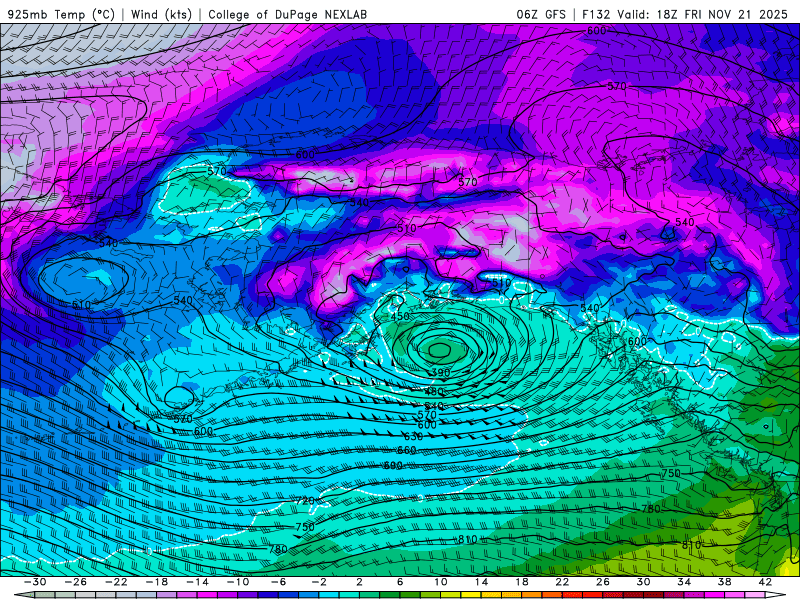Click "F132 Valid: 18Z FRI NOV 21 2025" text
Screen dimensions: 800x600
685,14
